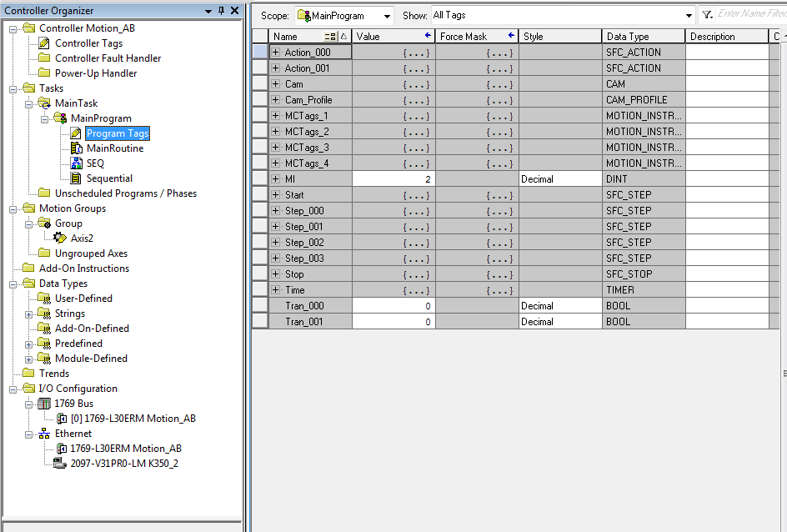Open the MainRoutine ladder icon
Screen dimensions: 787x532
coord(77,148)
